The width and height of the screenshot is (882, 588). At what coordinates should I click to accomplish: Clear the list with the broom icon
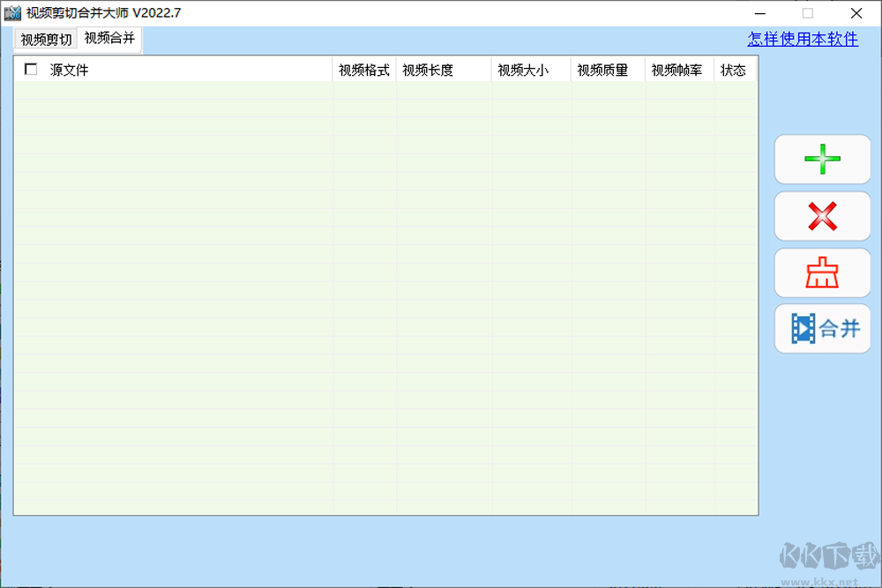tap(821, 272)
